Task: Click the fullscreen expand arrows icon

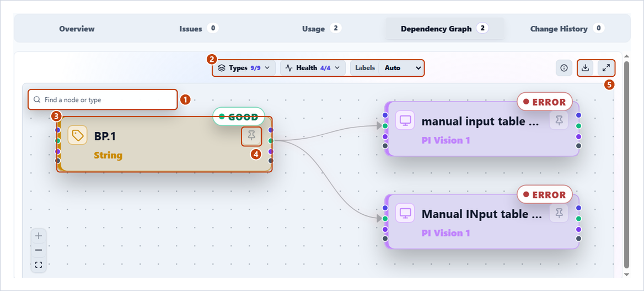Action: pos(606,68)
